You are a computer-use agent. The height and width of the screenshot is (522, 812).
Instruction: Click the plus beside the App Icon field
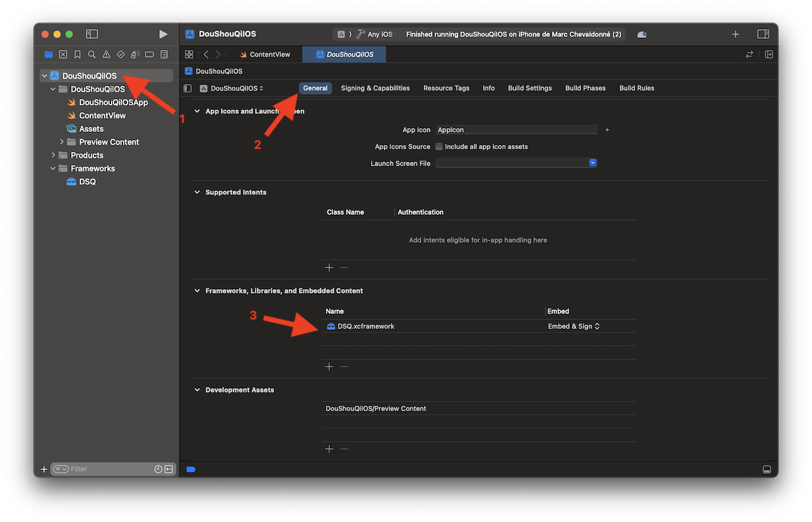607,130
